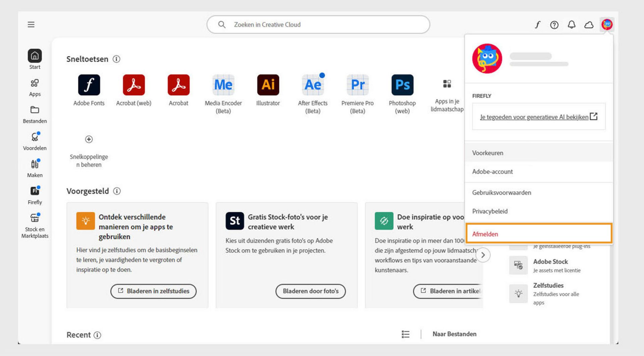Click the green inspiration card icon
The image size is (644, 356).
tap(384, 220)
